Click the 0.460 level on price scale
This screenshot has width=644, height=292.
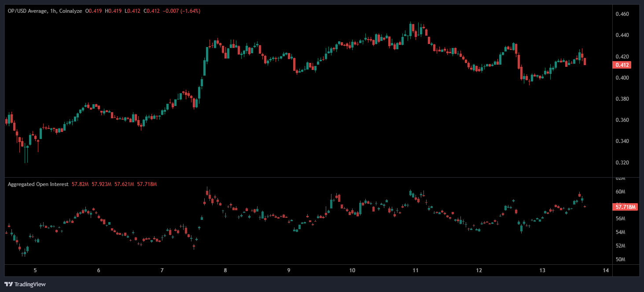[622, 15]
